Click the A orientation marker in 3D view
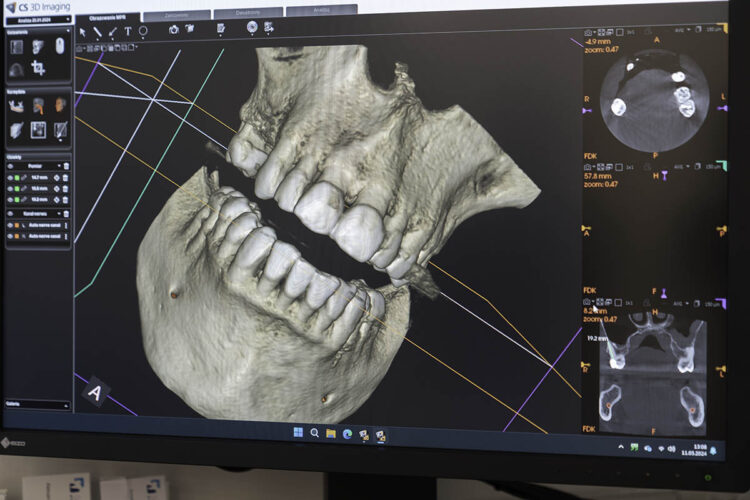Image resolution: width=750 pixels, height=500 pixels. pyautogui.click(x=96, y=392)
